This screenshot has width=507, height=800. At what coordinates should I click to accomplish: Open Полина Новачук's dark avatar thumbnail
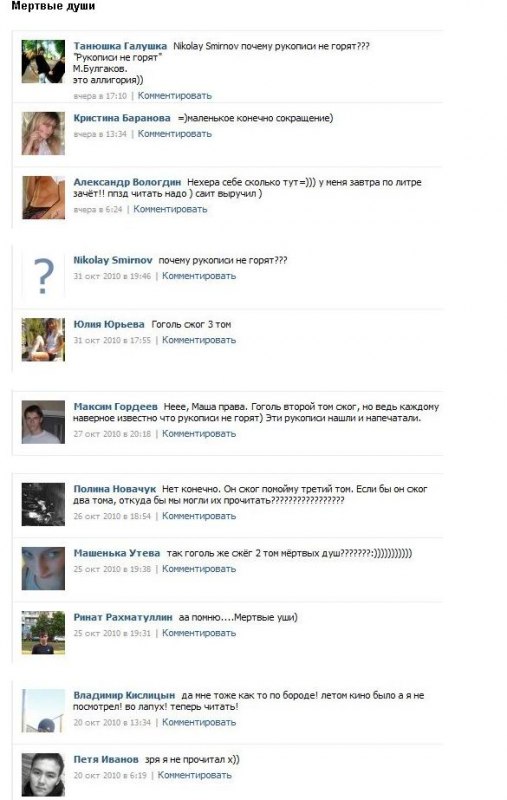(43, 504)
